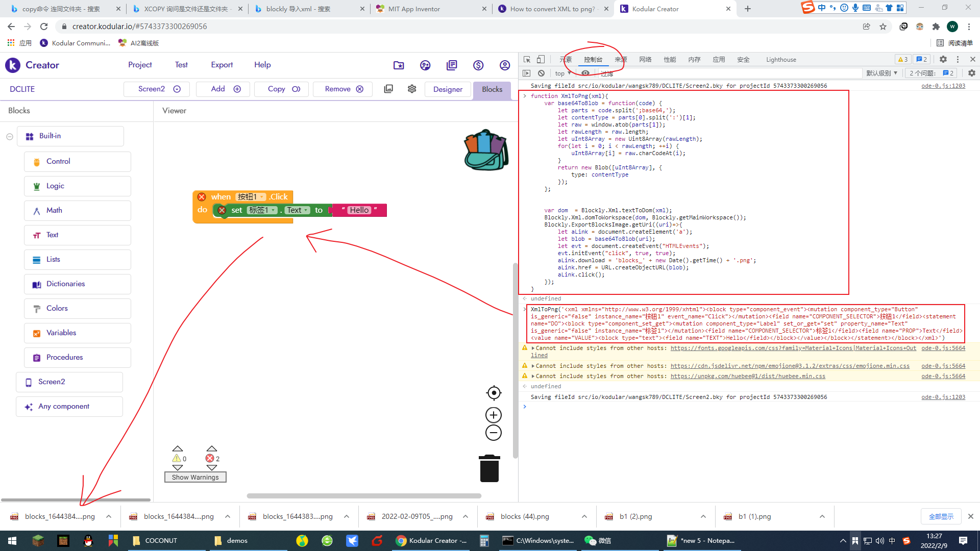Image resolution: width=980 pixels, height=551 pixels.
Task: Open the Text property dropdown on block
Action: (297, 210)
